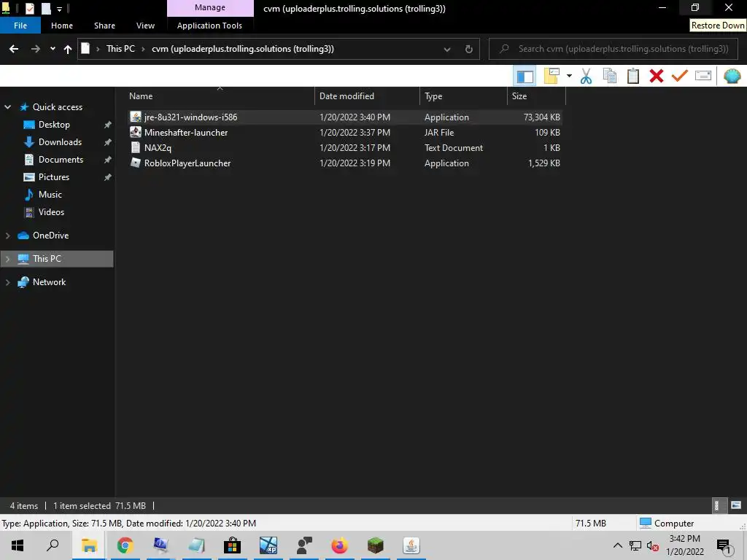This screenshot has height=560, width=747.
Task: Switch to the Share ribbon tab
Action: point(104,26)
